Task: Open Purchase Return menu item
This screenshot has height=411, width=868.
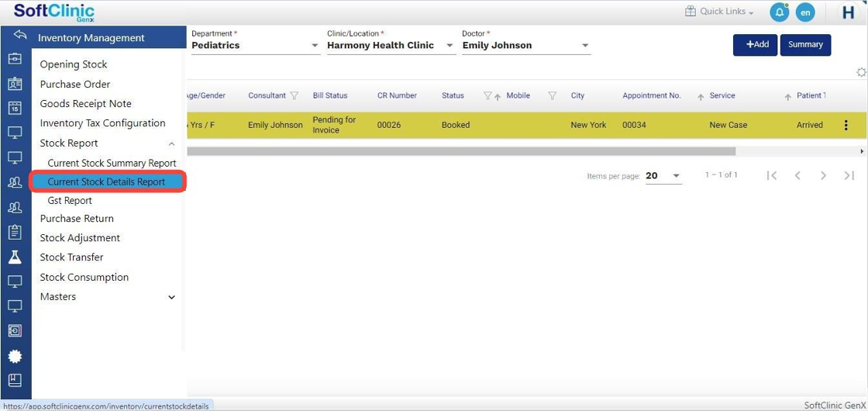Action: tap(77, 218)
